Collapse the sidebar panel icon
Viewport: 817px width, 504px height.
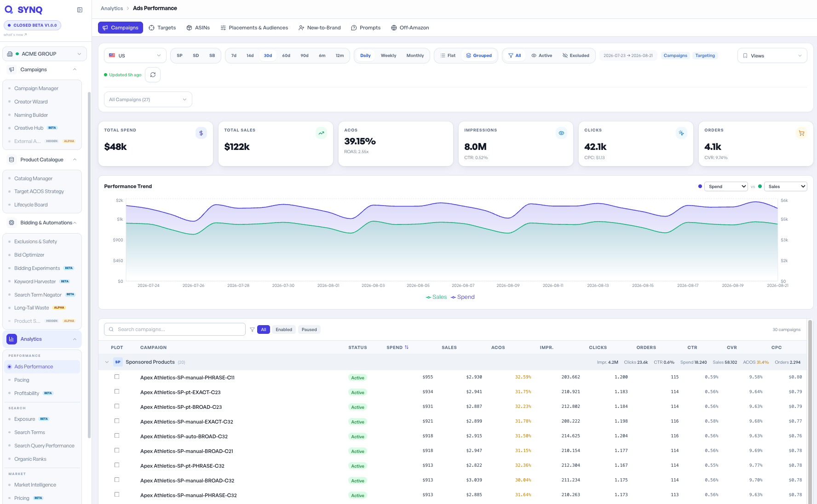80,10
